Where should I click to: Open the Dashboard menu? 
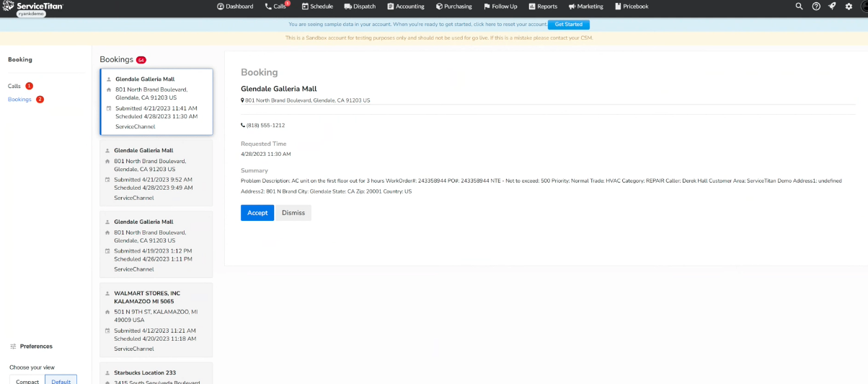pyautogui.click(x=235, y=6)
